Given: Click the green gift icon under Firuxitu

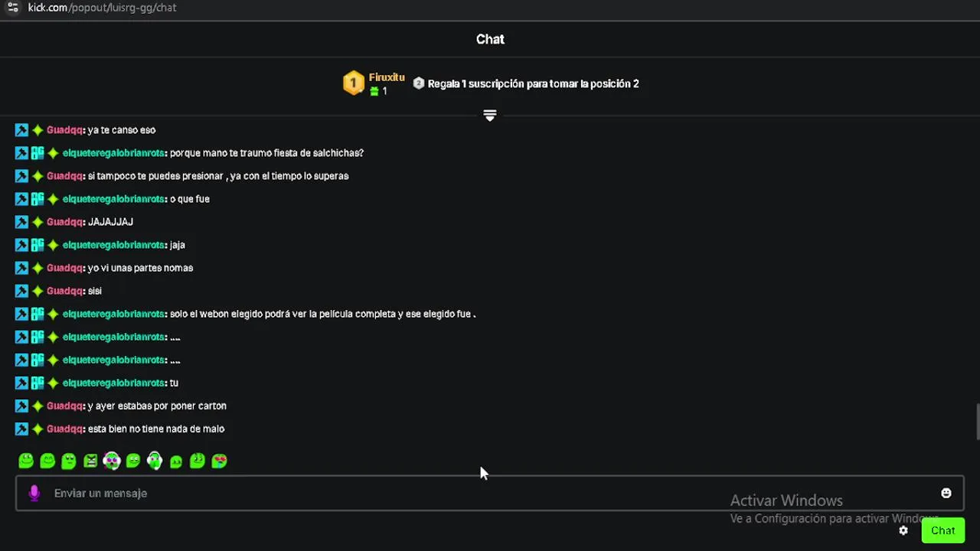Looking at the screenshot, I should [374, 91].
